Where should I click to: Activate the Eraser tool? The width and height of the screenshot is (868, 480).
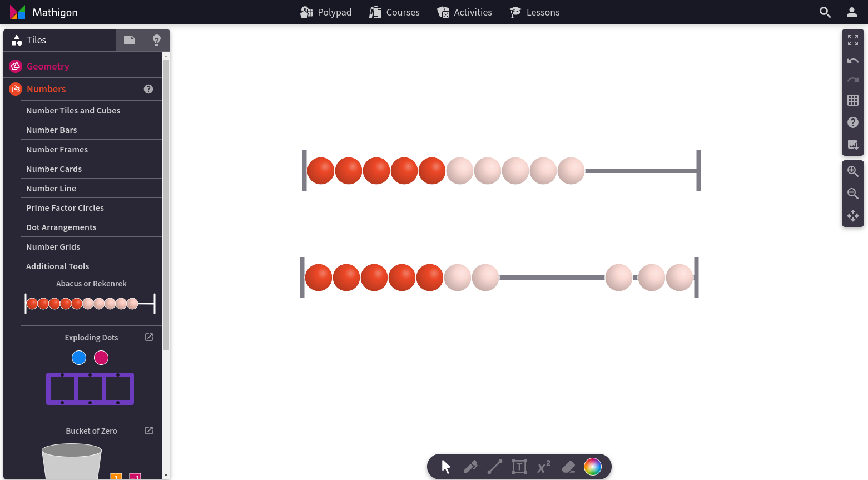point(568,467)
